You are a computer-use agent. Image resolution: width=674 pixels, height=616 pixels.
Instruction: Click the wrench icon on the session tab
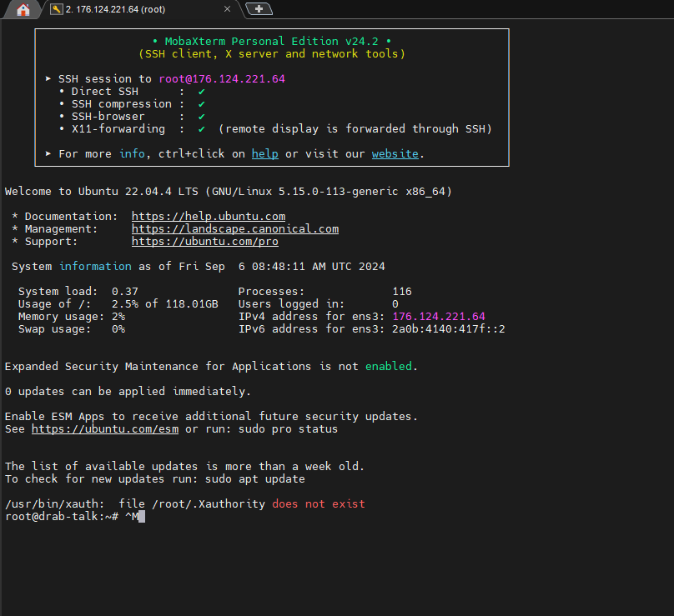click(x=57, y=9)
